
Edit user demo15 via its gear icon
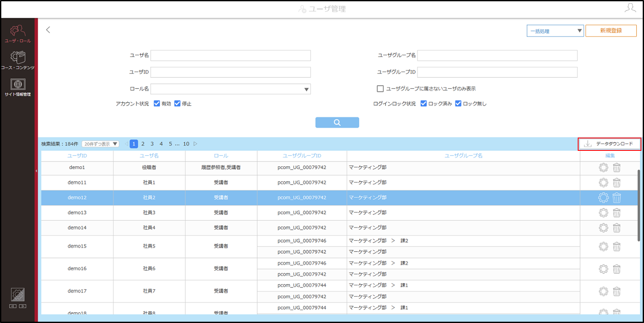click(603, 247)
